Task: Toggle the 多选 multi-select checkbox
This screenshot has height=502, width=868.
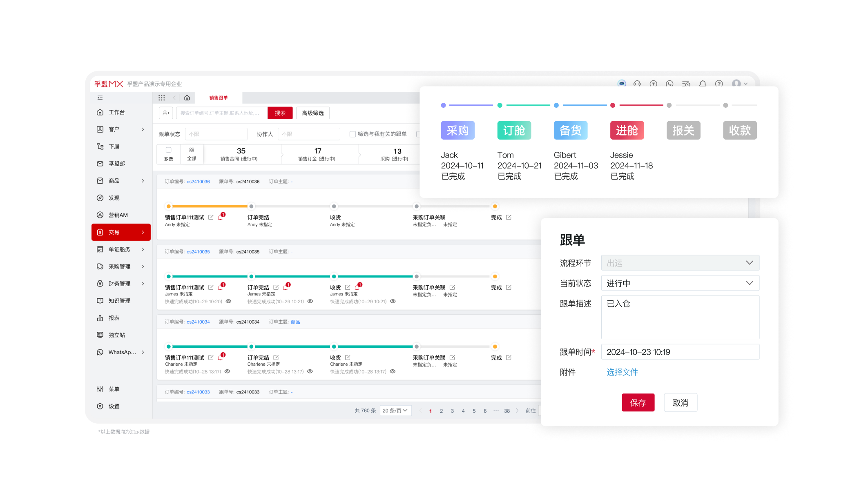Action: click(168, 150)
